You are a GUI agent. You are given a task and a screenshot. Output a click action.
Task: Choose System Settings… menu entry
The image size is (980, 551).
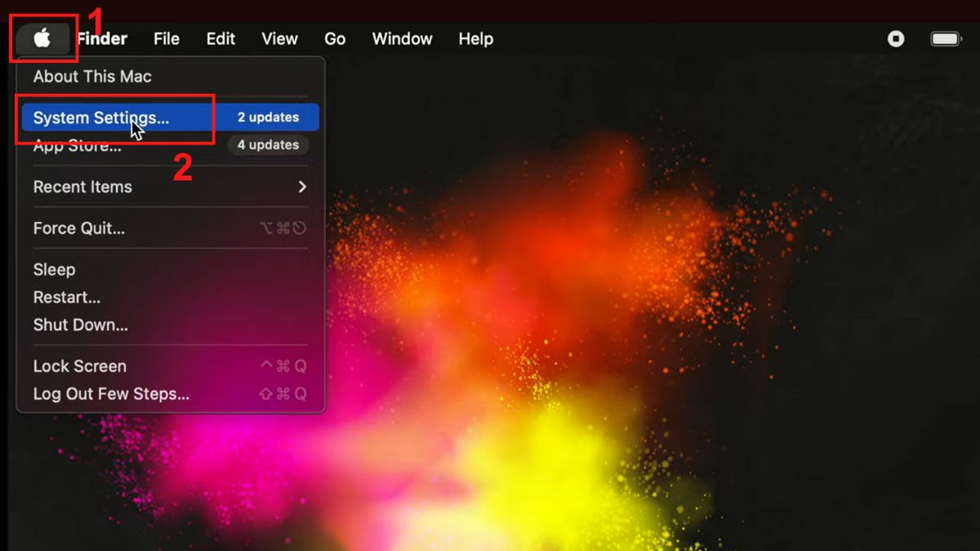[x=171, y=118]
